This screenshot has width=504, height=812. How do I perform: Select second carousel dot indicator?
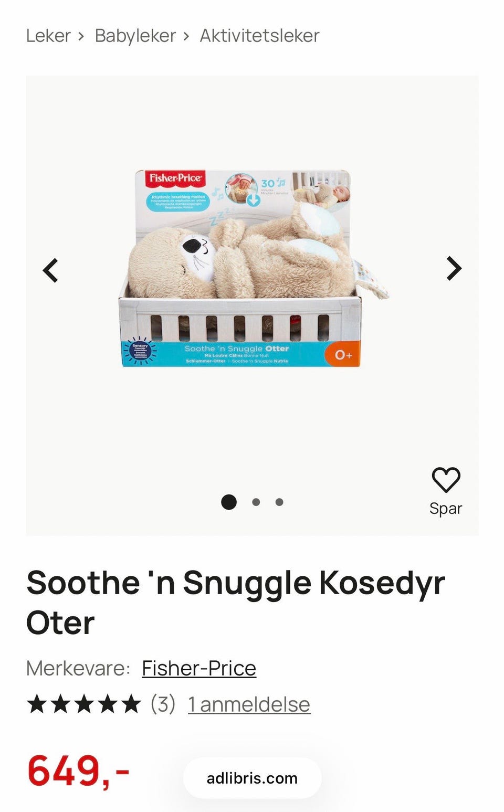pos(256,502)
